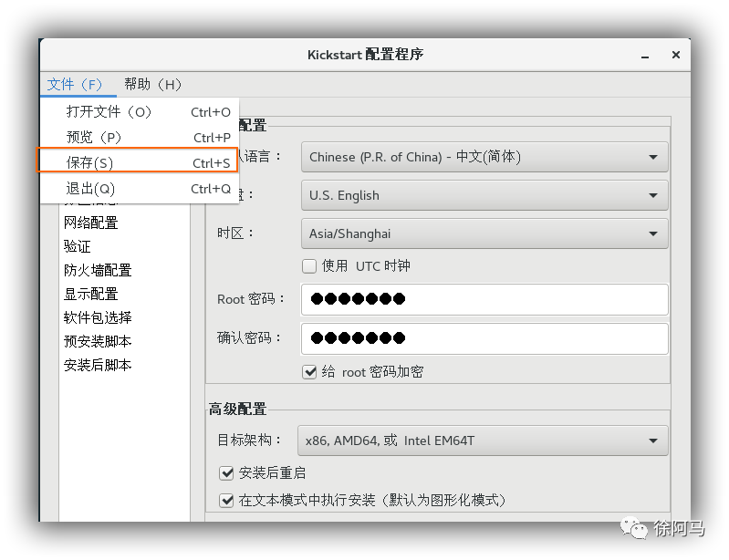Select 安装后脚本 in the sidebar
729x560 pixels.
[98, 365]
